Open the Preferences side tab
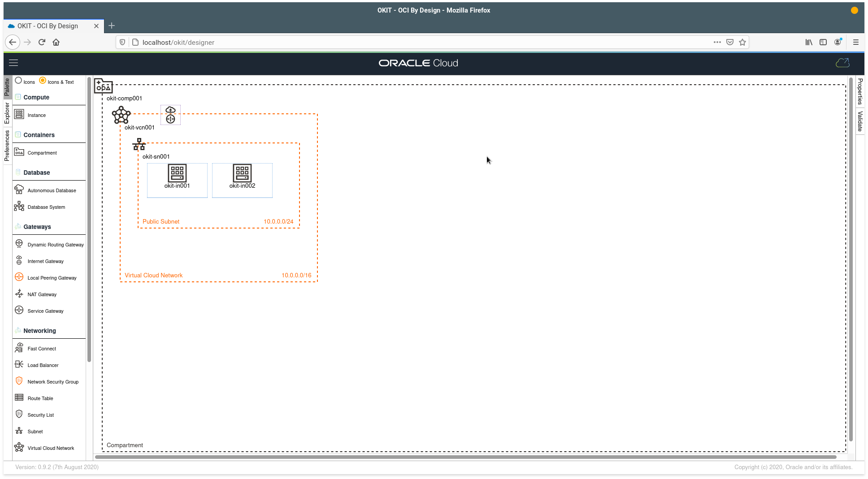The width and height of the screenshot is (868, 479). 7,146
